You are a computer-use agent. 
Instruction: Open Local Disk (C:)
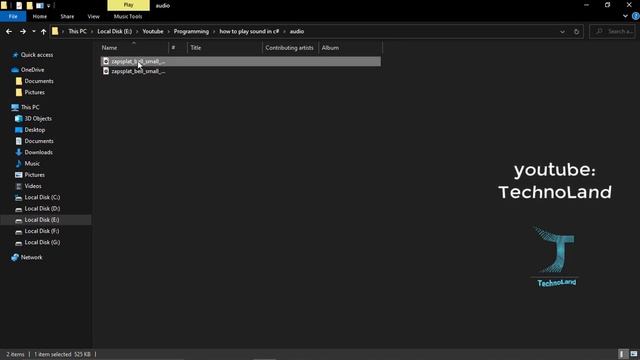click(42, 197)
